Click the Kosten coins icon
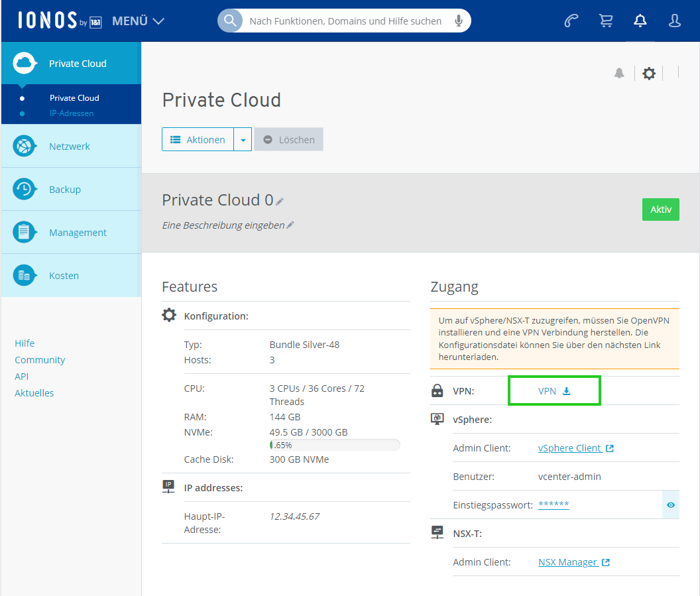This screenshot has height=596, width=700. tap(24, 275)
